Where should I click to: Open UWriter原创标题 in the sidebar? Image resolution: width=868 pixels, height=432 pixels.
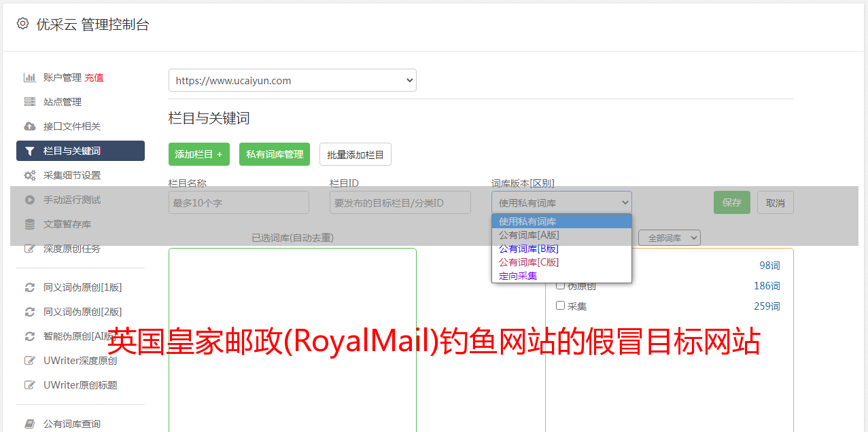[80, 385]
